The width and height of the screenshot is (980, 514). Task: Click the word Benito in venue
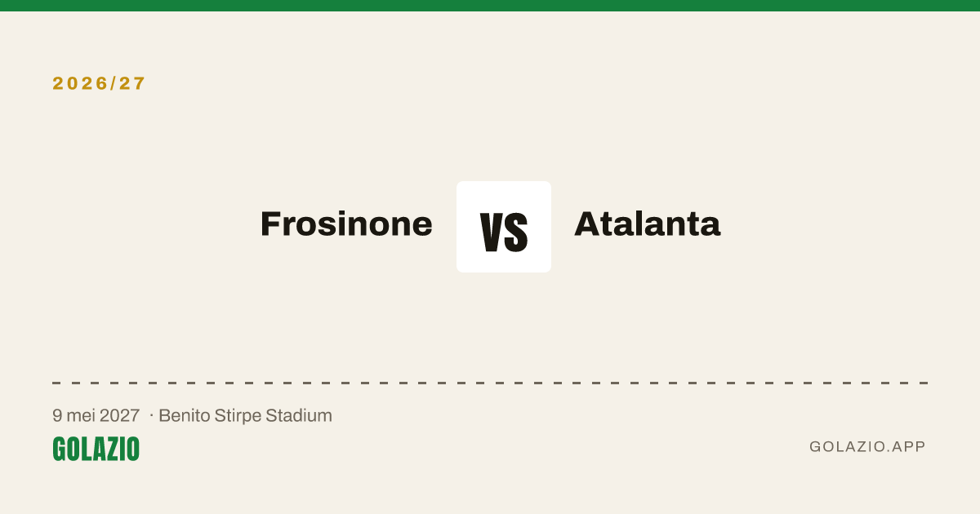[185, 415]
